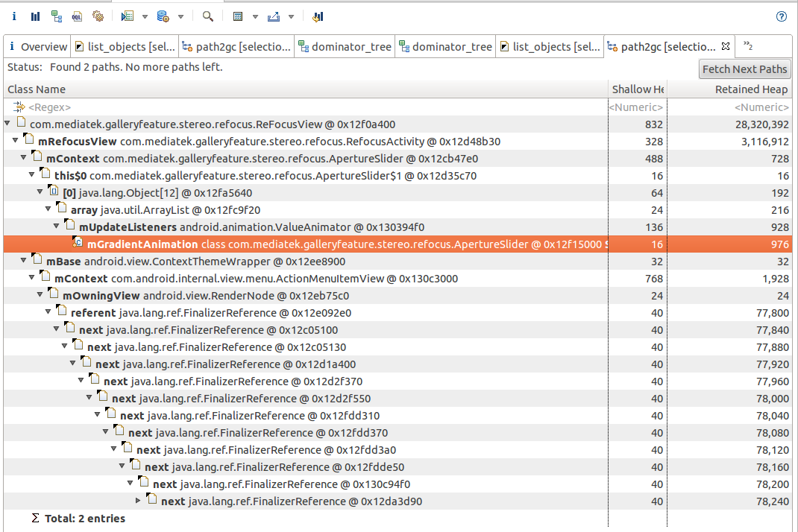This screenshot has height=532, width=798.
Task: Click the magnifying glass search icon
Action: [208, 16]
